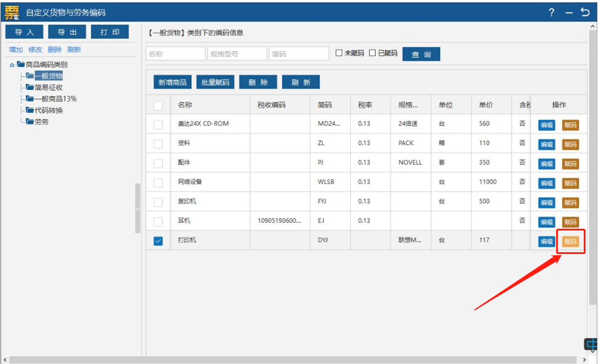Image resolution: width=598 pixels, height=364 pixels.
Task: Check the 未赋码 filter checkbox
Action: [339, 53]
